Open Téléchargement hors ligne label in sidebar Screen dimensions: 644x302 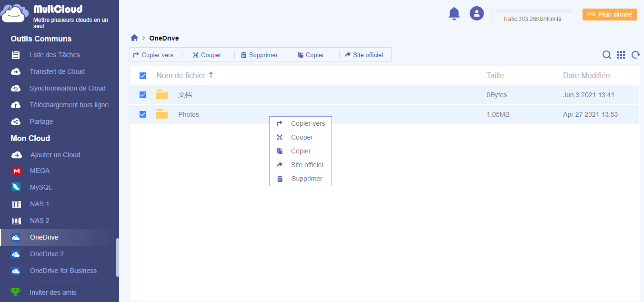pyautogui.click(x=69, y=105)
